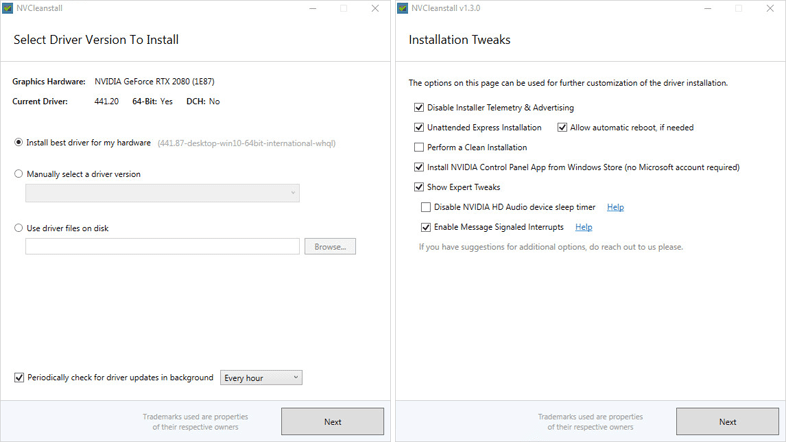The width and height of the screenshot is (786, 442).
Task: Open the Every hour interval dropdown
Action: (261, 378)
